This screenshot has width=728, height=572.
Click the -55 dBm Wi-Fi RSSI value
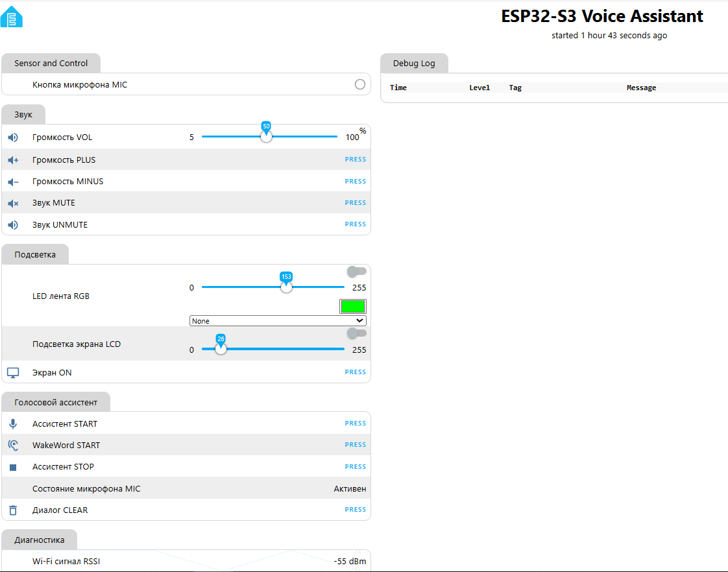(350, 562)
